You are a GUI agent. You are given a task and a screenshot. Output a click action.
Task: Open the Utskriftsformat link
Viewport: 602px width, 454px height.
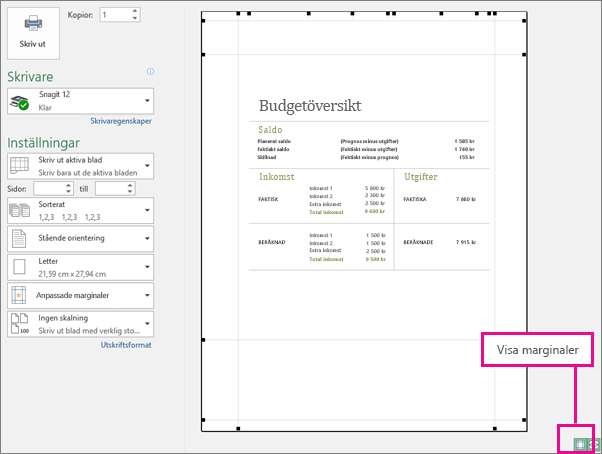point(126,345)
